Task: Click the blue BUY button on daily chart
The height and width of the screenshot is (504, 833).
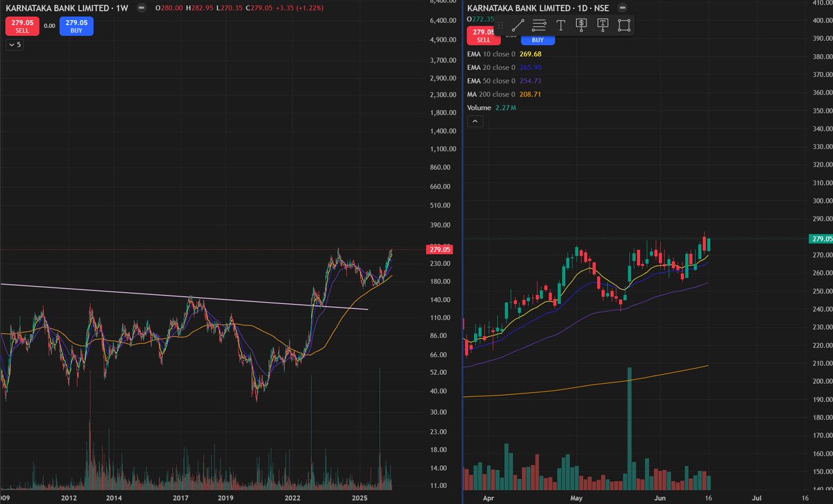Action: 537,39
